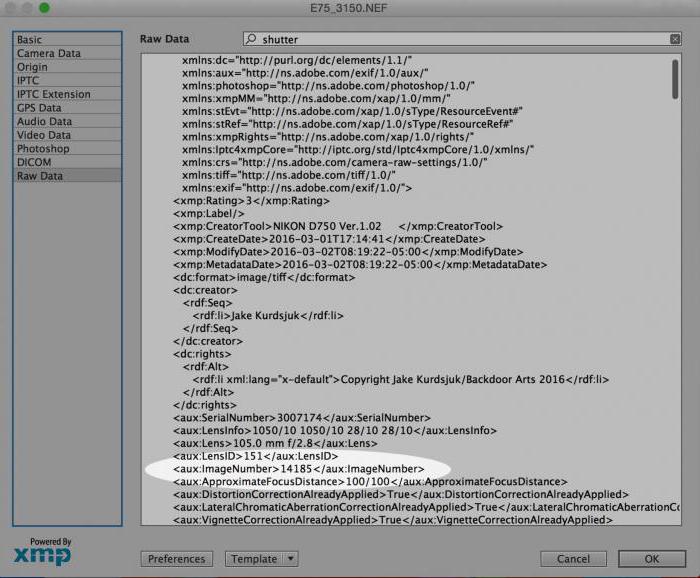Open the DICOM section

pyautogui.click(x=67, y=162)
